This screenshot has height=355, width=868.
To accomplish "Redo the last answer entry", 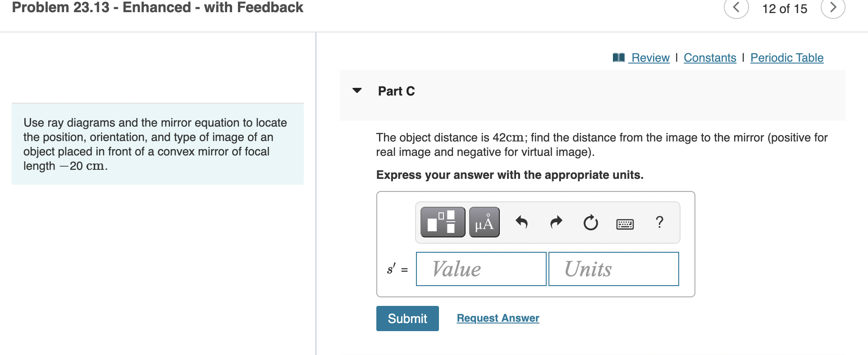I will 556,222.
